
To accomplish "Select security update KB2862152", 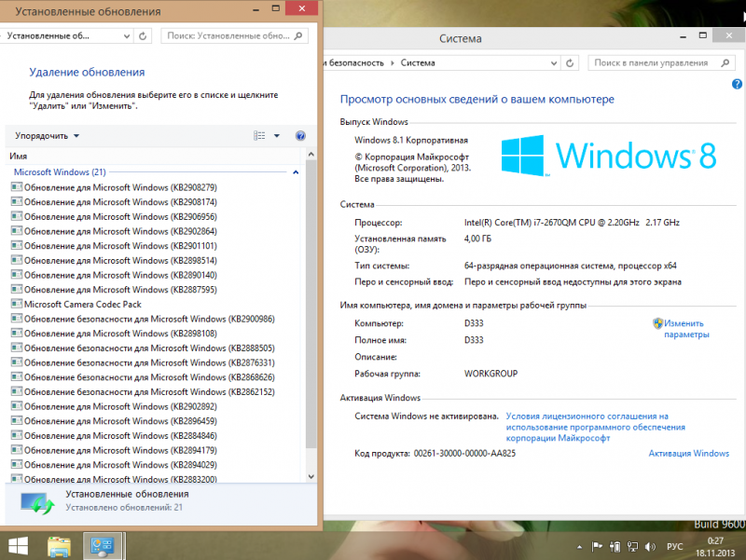I will tap(143, 392).
